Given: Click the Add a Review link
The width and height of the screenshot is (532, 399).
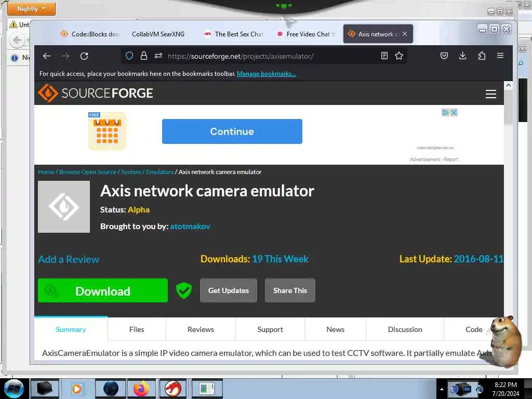Looking at the screenshot, I should (69, 260).
